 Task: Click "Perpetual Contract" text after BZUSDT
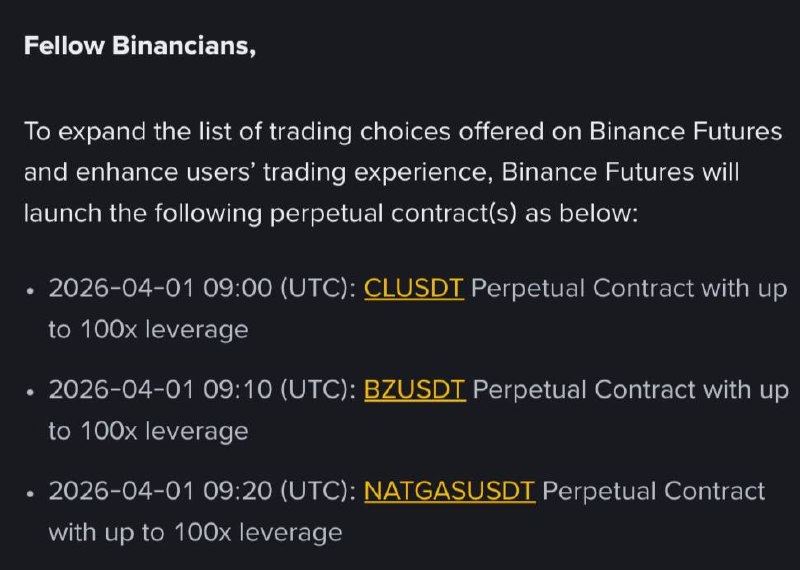584,390
